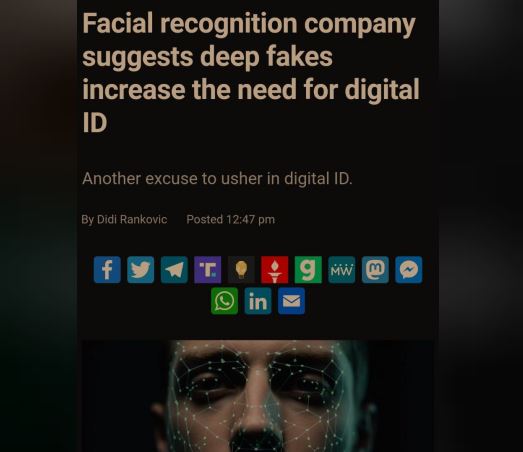This screenshot has height=452, width=523.
Task: Click the Facial recognition company headline
Action: pos(250,72)
